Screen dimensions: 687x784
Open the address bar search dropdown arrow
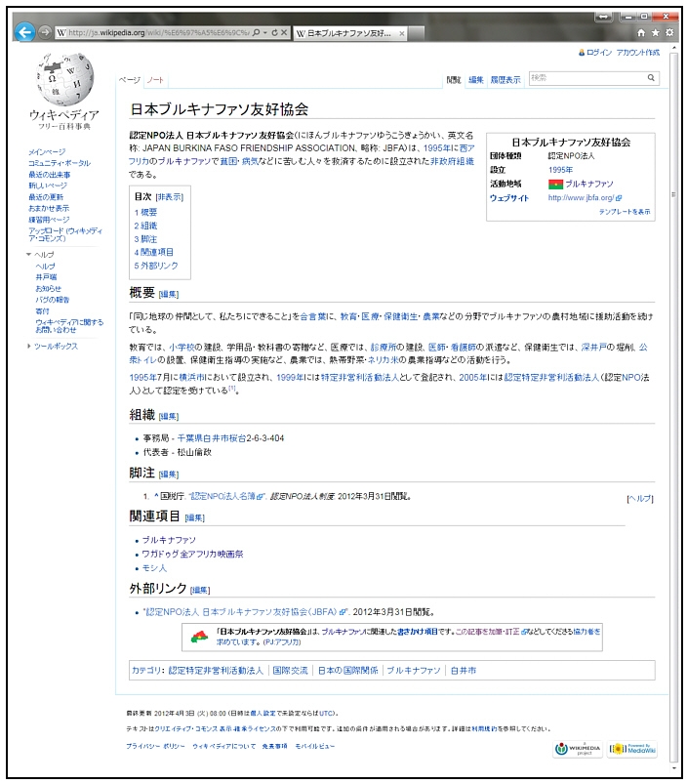[x=262, y=32]
